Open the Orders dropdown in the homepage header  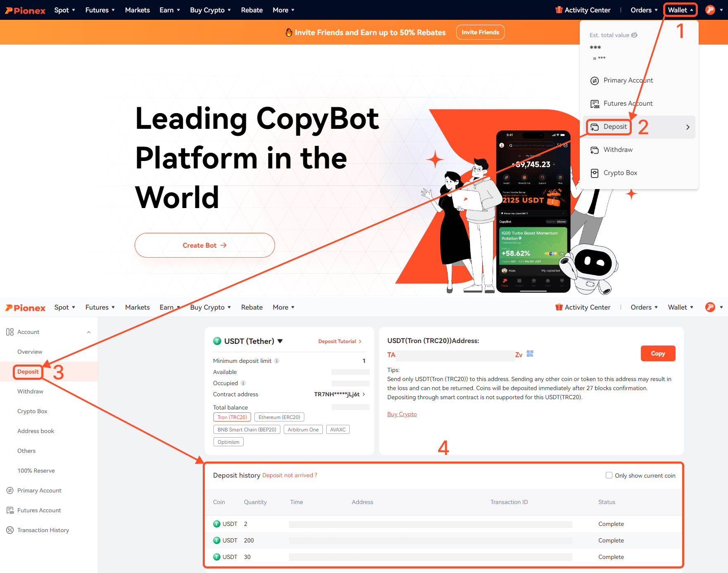tap(644, 10)
